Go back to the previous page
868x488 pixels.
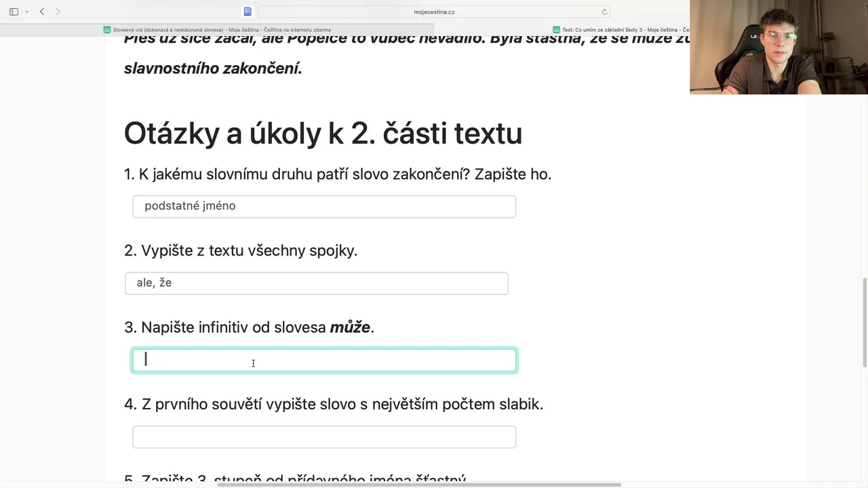(x=42, y=12)
